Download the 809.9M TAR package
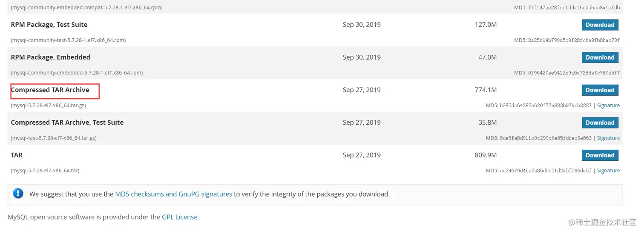The image size is (644, 234). click(x=600, y=155)
